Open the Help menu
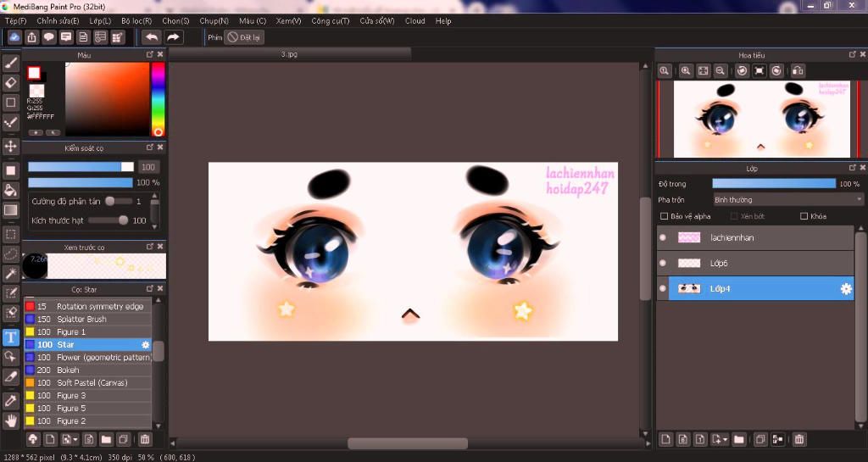The width and height of the screenshot is (868, 462). click(x=442, y=21)
